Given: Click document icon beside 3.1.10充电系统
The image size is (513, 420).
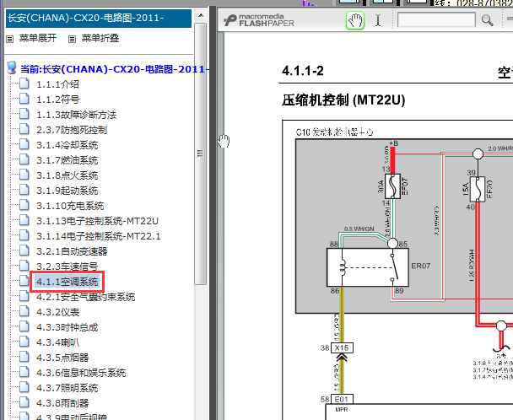Looking at the screenshot, I should click(24, 205).
